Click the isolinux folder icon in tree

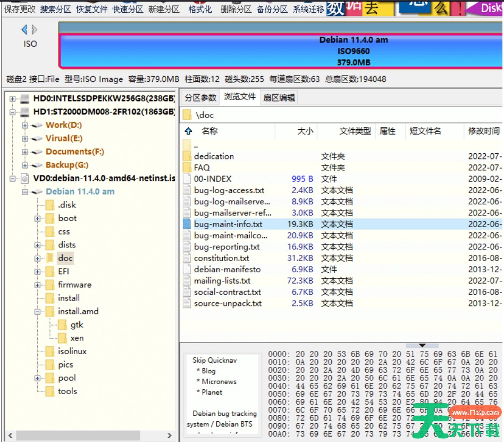click(x=49, y=352)
